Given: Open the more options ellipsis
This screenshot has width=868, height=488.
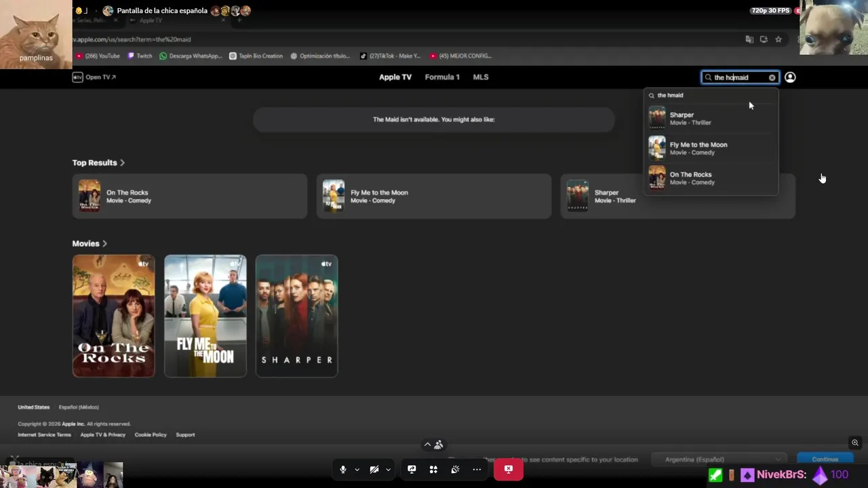Looking at the screenshot, I should coord(477,469).
